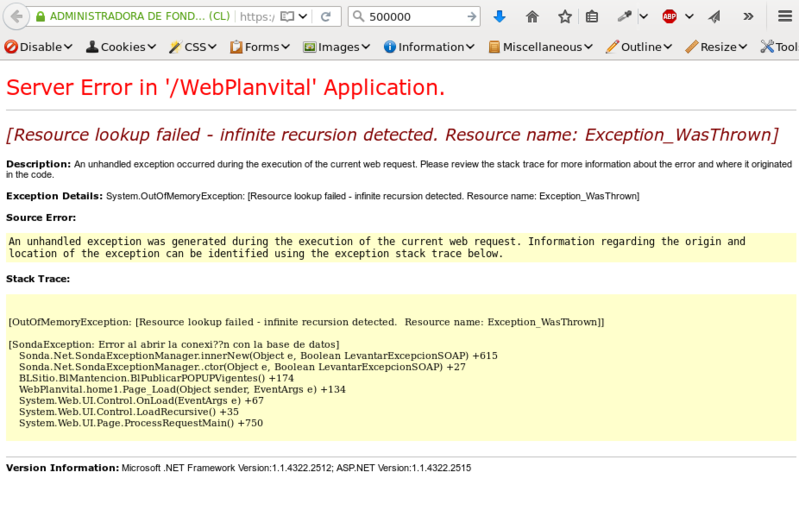The width and height of the screenshot is (799, 529).
Task: Open the Forms toolbar menu
Action: (x=260, y=47)
